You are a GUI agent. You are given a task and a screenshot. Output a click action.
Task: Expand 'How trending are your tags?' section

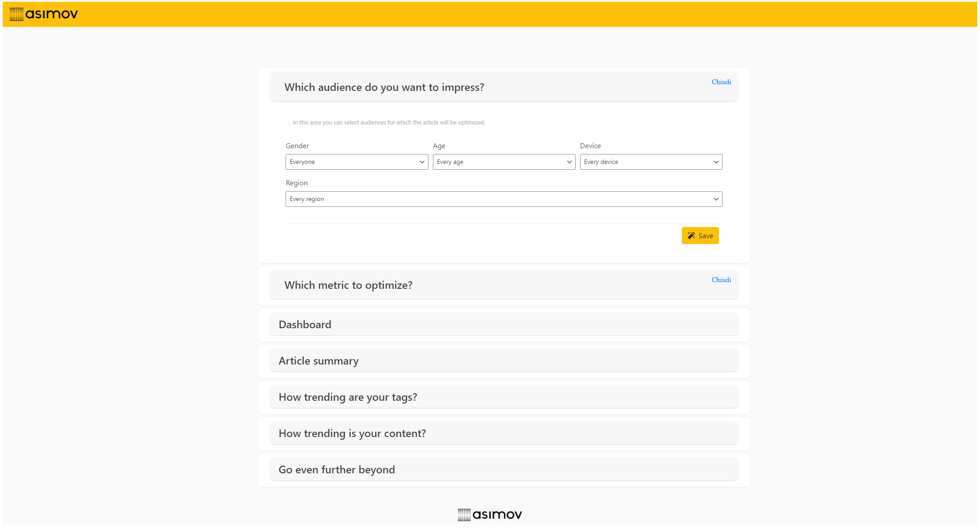504,397
